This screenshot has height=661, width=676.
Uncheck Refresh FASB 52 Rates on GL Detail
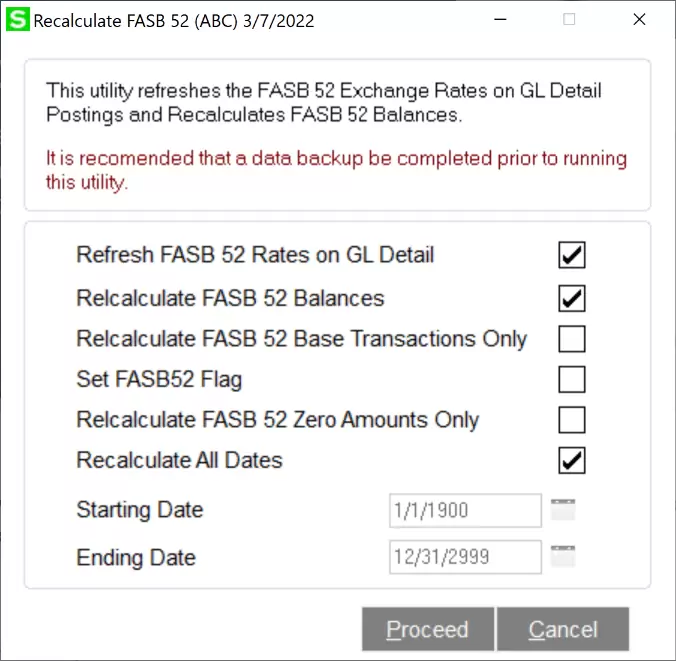pyautogui.click(x=572, y=256)
